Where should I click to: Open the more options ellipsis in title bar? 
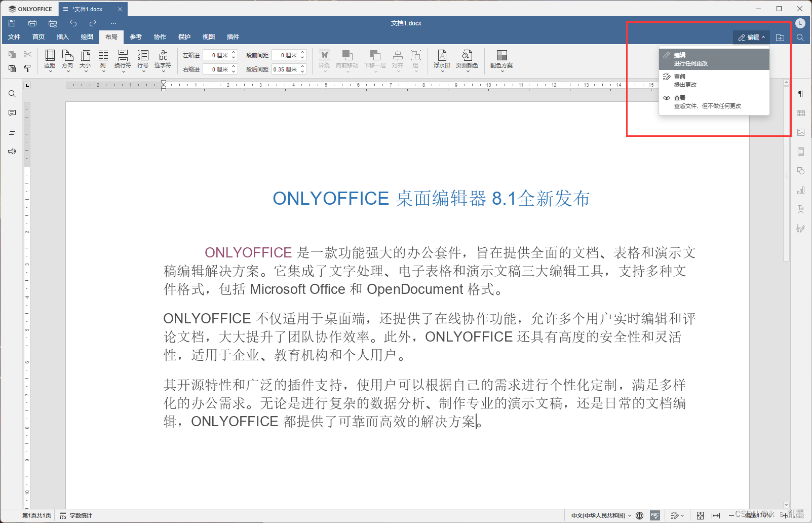tap(113, 23)
